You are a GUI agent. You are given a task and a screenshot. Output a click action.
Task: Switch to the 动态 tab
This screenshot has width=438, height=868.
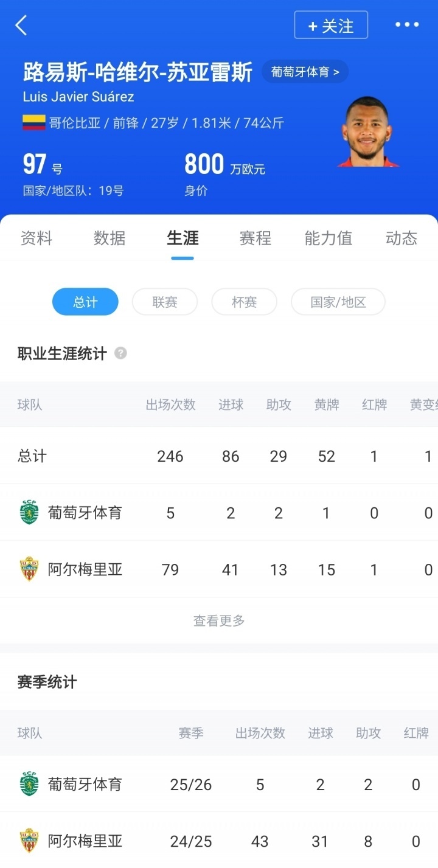coord(400,238)
